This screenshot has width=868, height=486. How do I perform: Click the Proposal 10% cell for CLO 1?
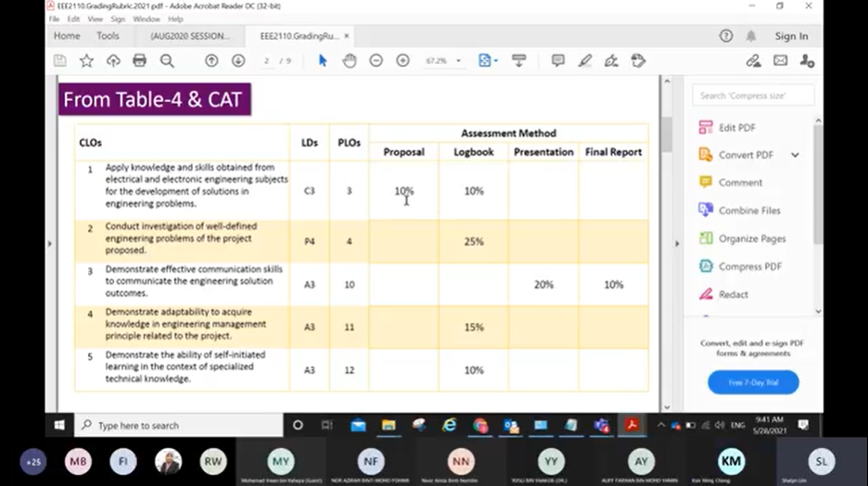[403, 191]
